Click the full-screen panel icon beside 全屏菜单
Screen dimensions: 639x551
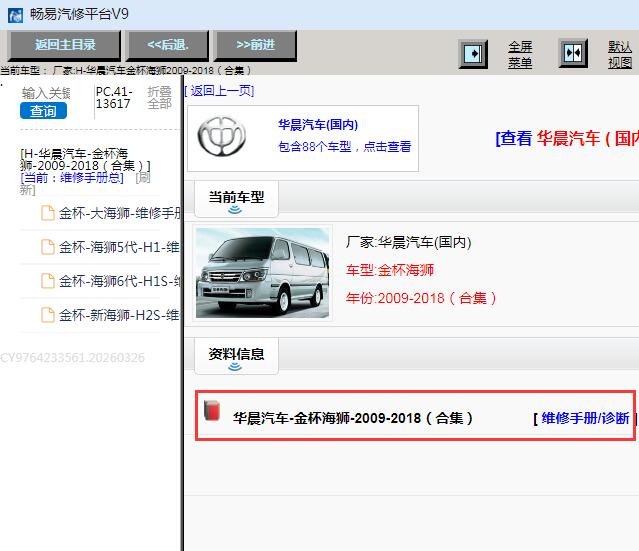(473, 53)
